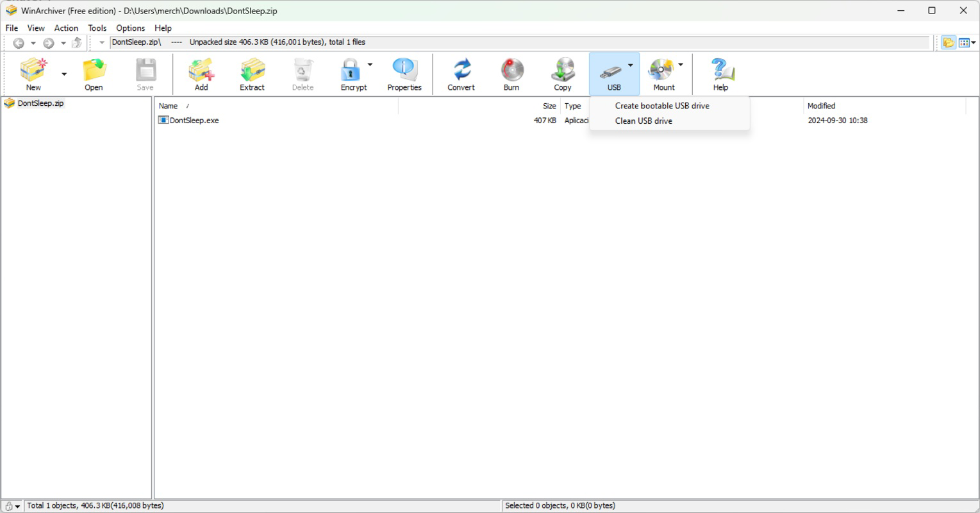Click the lock icon in the status bar
The image size is (980, 513).
pos(8,506)
